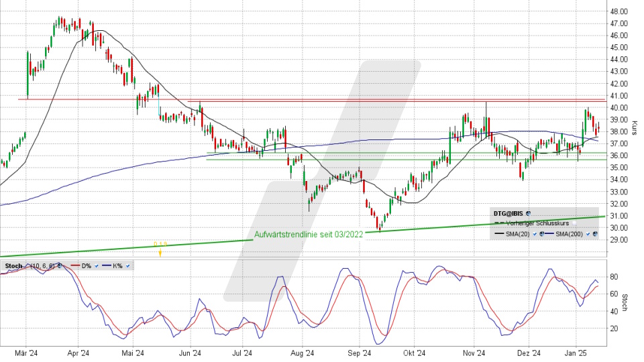Click the SMA(20) legend label

[x=517, y=234]
